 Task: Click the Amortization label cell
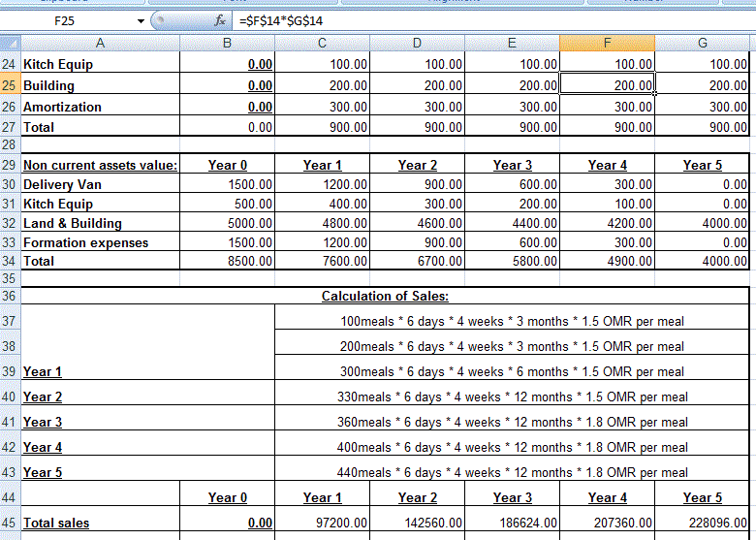point(100,107)
